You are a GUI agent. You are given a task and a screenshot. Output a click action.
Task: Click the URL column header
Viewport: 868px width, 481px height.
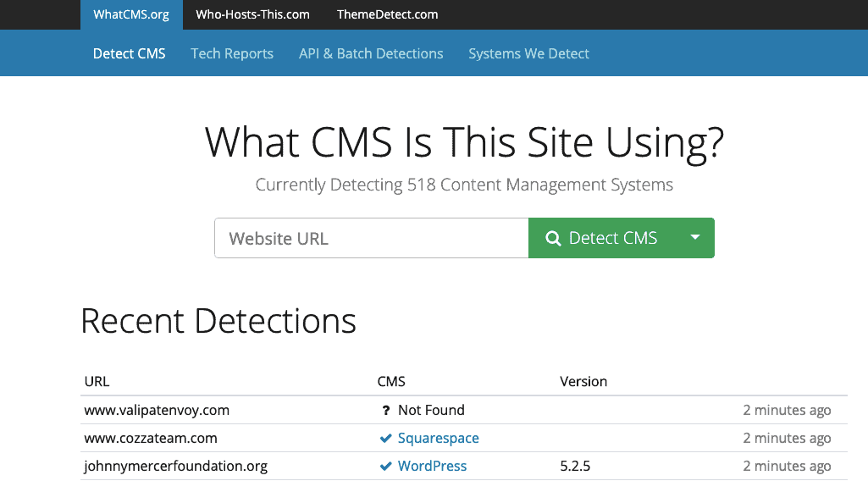click(x=97, y=381)
